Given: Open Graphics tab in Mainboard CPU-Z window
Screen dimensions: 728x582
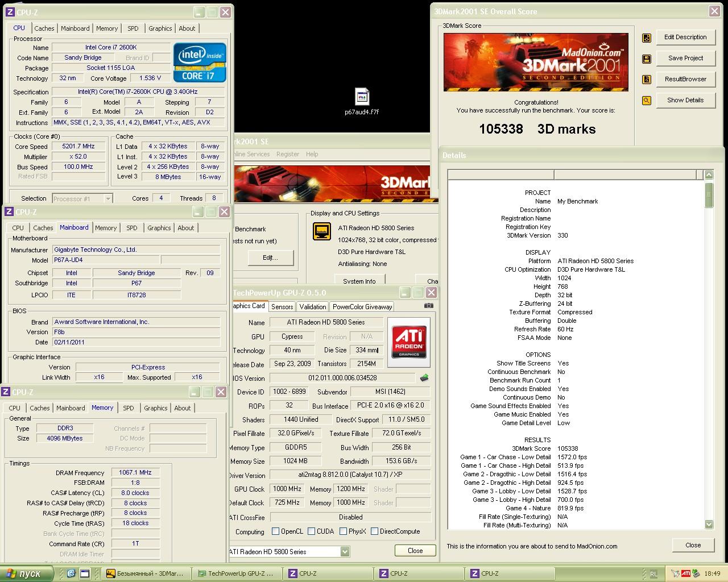Looking at the screenshot, I should click(159, 228).
